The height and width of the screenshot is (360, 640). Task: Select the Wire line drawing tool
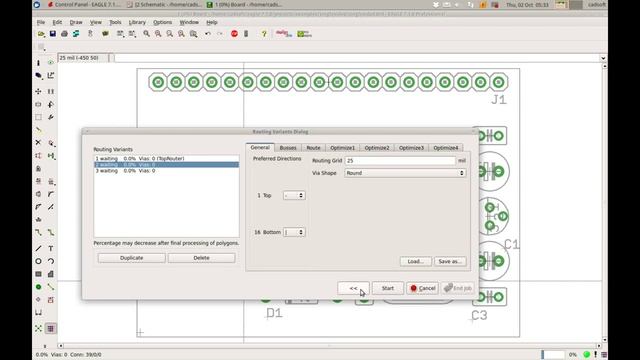point(38,248)
